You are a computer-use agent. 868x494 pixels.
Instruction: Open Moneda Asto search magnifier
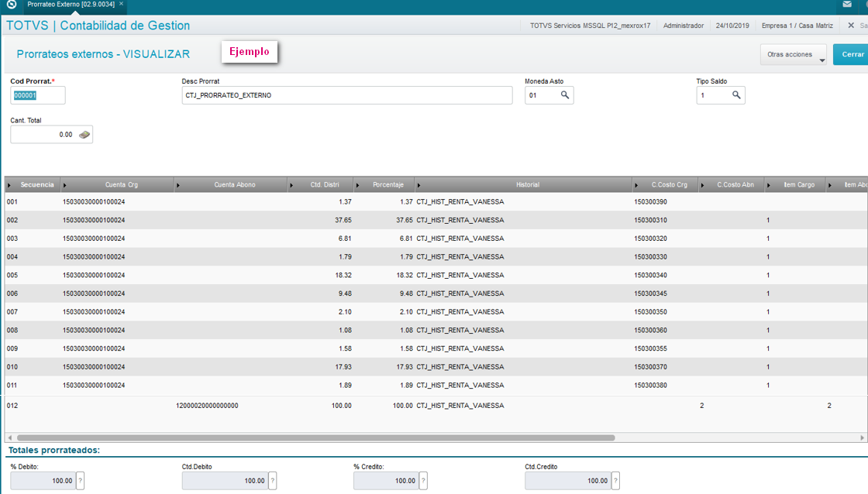coord(565,95)
